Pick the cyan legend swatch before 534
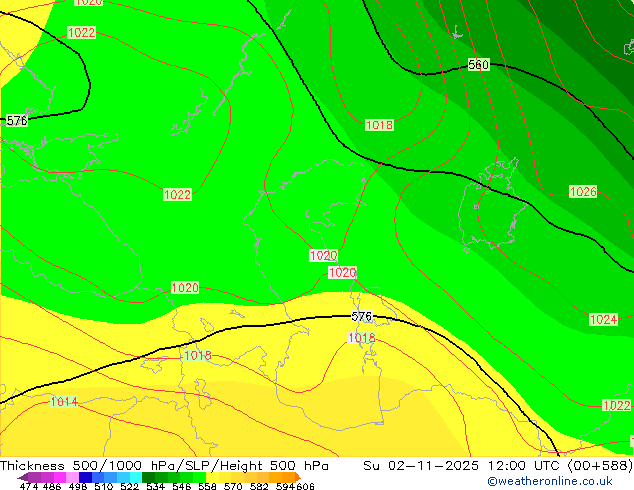The width and height of the screenshot is (634, 490). click(x=136, y=477)
